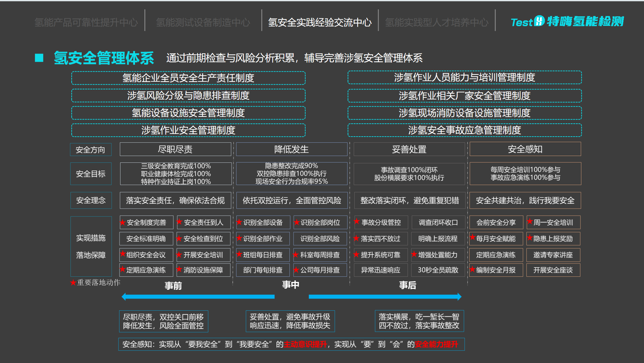The image size is (644, 363).
Task: Open 氢能实践型人才培养中心 tab
Action: (436, 22)
